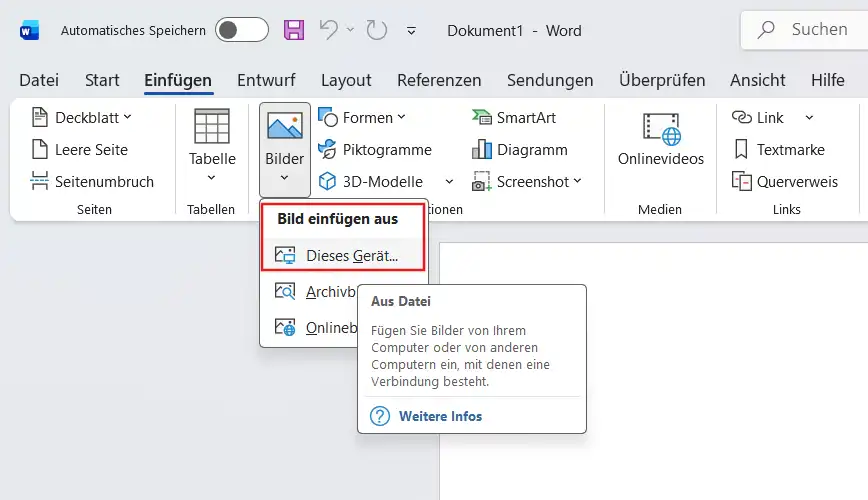This screenshot has width=868, height=500.
Task: Insert 3D-Modelle cube icon
Action: coord(328,181)
